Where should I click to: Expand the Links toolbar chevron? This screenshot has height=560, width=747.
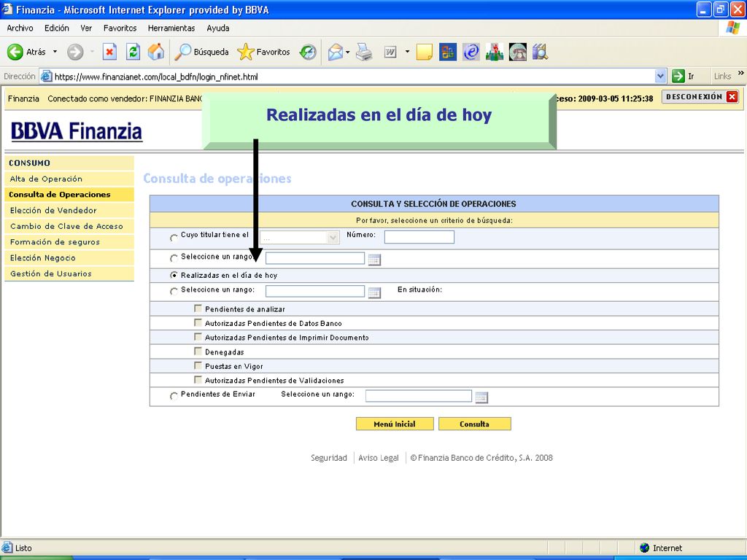click(x=741, y=74)
